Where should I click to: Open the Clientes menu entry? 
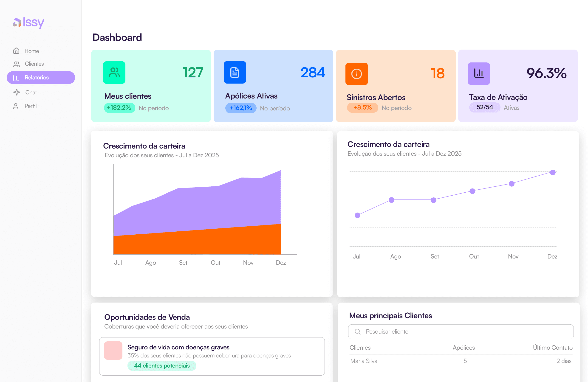click(x=34, y=64)
